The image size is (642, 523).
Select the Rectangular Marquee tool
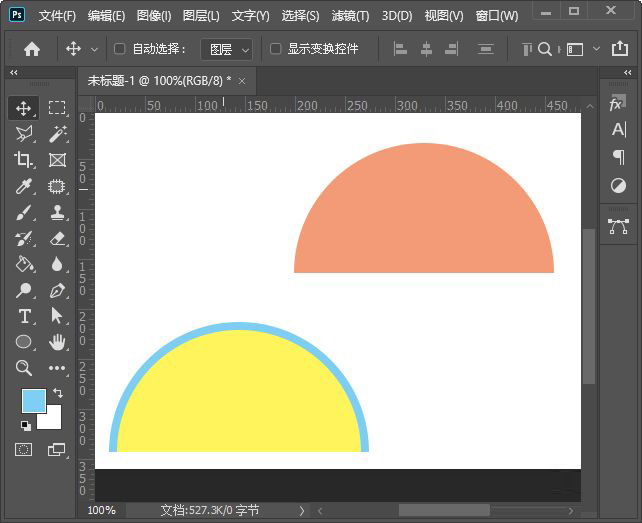57,108
